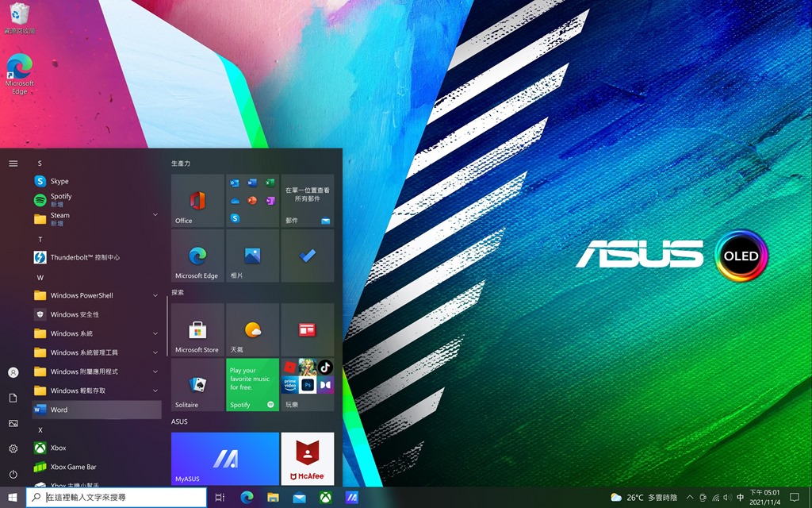812x508 pixels.
Task: Select the ASUS tile group header
Action: 179,421
